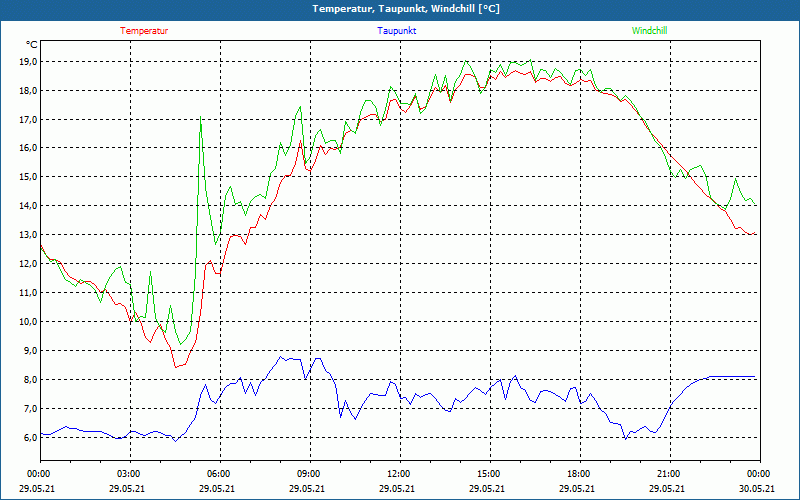
Task: Click the blue Taupunkt legend label
Action: (x=396, y=31)
